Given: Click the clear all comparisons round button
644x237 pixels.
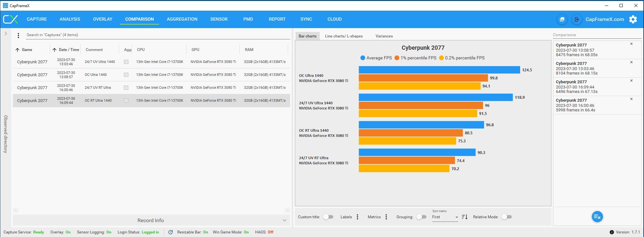Looking at the screenshot, I should tap(597, 217).
